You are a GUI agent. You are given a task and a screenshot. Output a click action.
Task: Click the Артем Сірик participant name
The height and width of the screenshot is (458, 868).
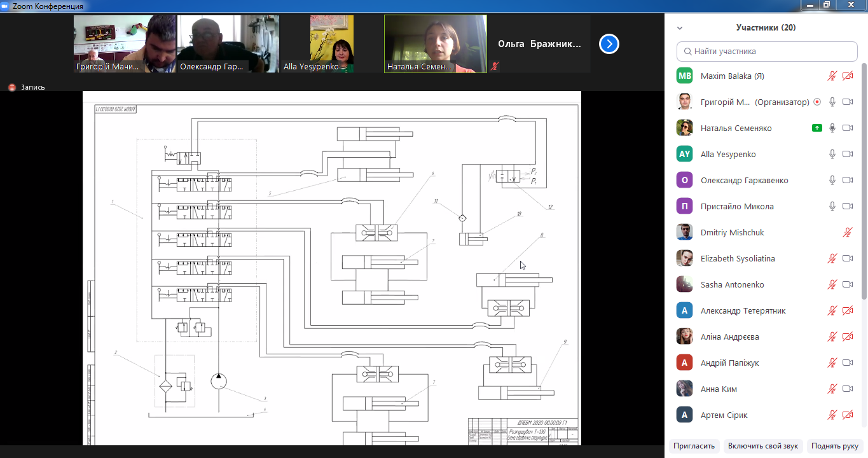click(724, 415)
